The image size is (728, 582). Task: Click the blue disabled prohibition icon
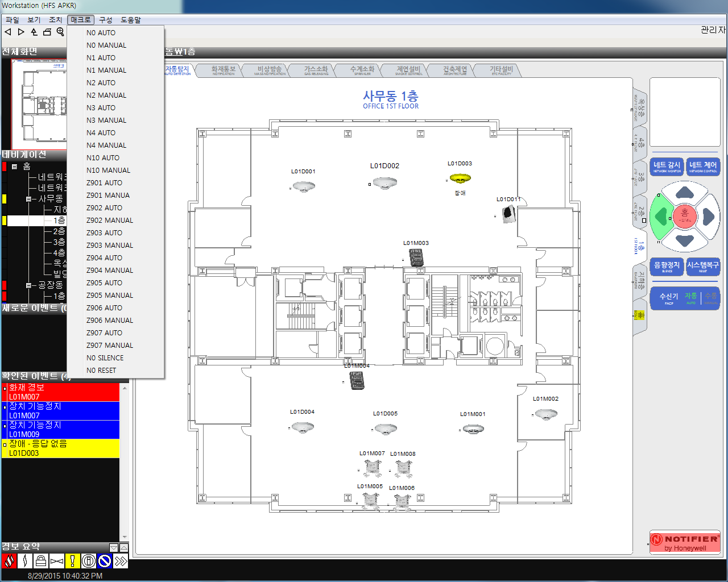pos(104,562)
